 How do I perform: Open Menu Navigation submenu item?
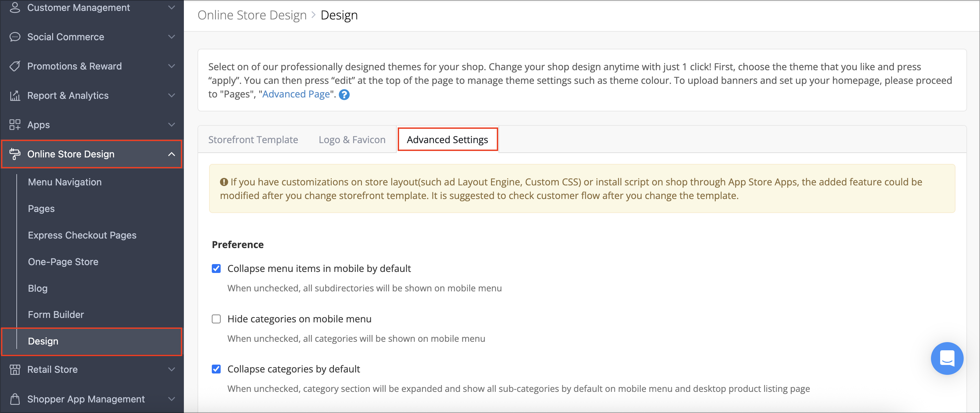[x=65, y=182]
